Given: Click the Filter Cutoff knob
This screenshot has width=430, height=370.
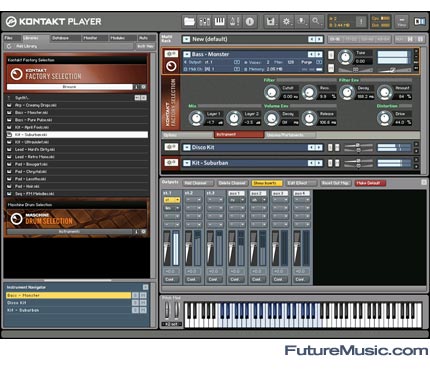Looking at the screenshot, I should tap(272, 92).
